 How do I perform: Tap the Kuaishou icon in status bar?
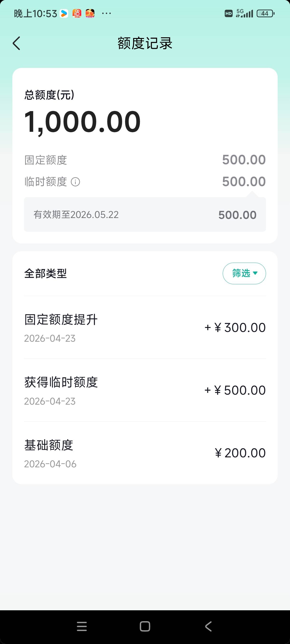click(x=77, y=14)
